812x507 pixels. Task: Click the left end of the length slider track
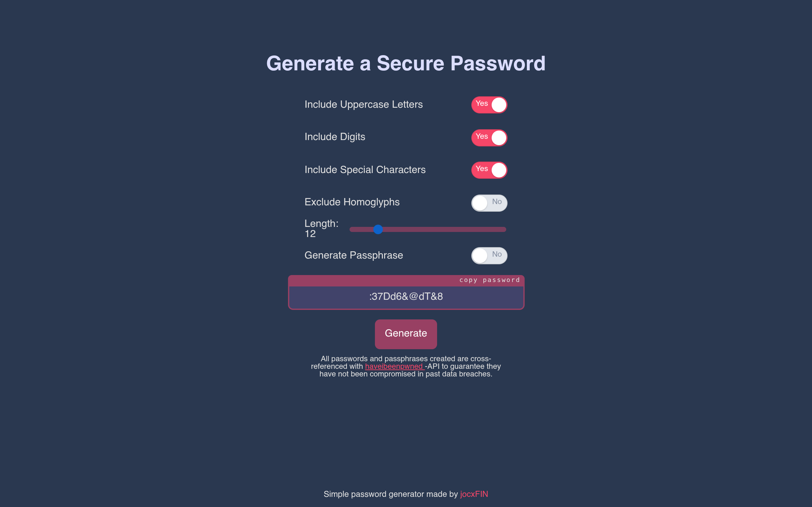pyautogui.click(x=352, y=229)
